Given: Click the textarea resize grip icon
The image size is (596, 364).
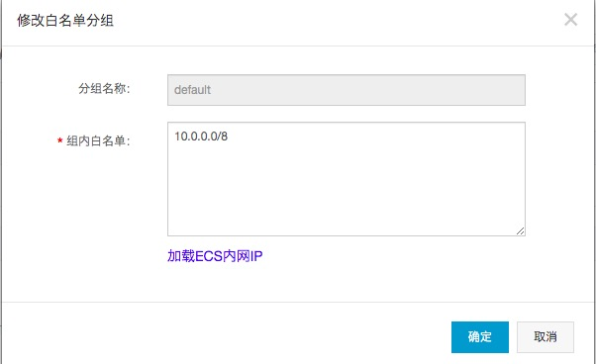Looking at the screenshot, I should pyautogui.click(x=521, y=230).
